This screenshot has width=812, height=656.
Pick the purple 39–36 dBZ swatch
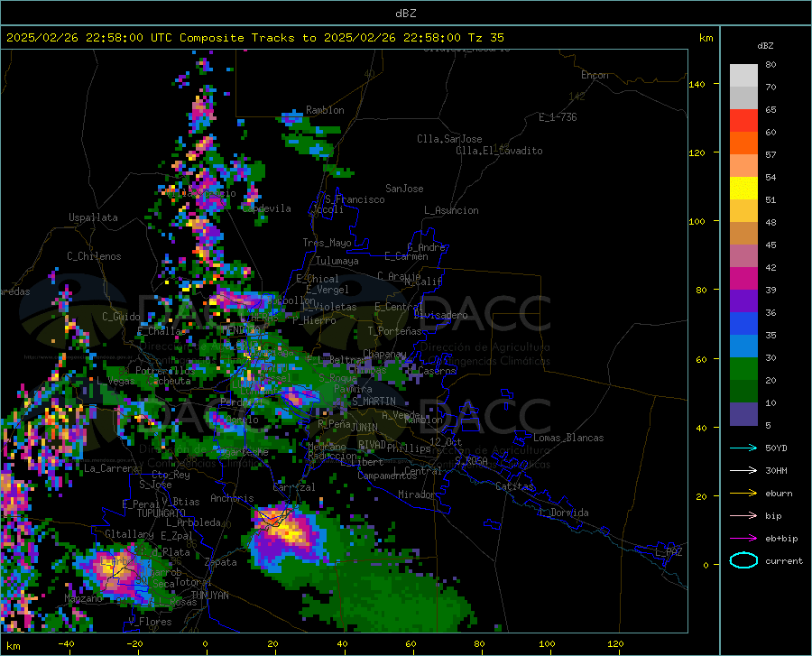tap(743, 301)
